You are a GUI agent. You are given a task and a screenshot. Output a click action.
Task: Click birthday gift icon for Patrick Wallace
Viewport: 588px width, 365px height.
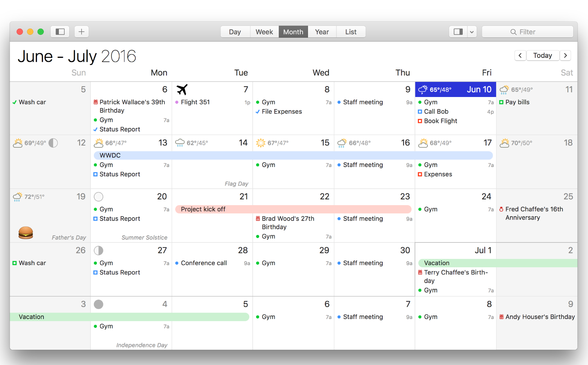point(95,102)
